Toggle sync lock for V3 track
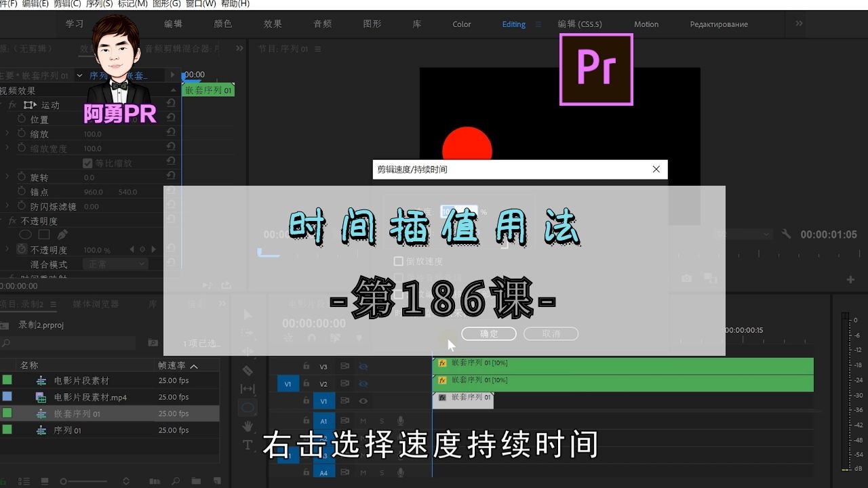Screen dimensions: 868x488 pyautogui.click(x=344, y=367)
